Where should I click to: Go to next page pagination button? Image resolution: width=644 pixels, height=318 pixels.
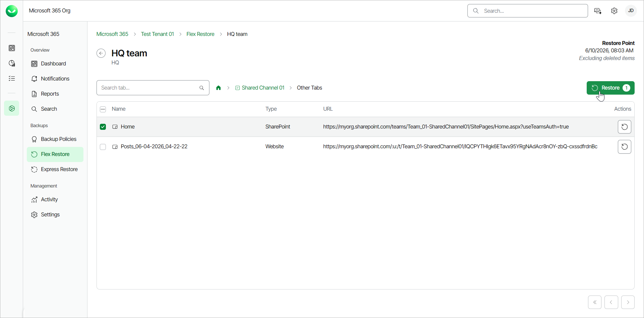tap(628, 302)
